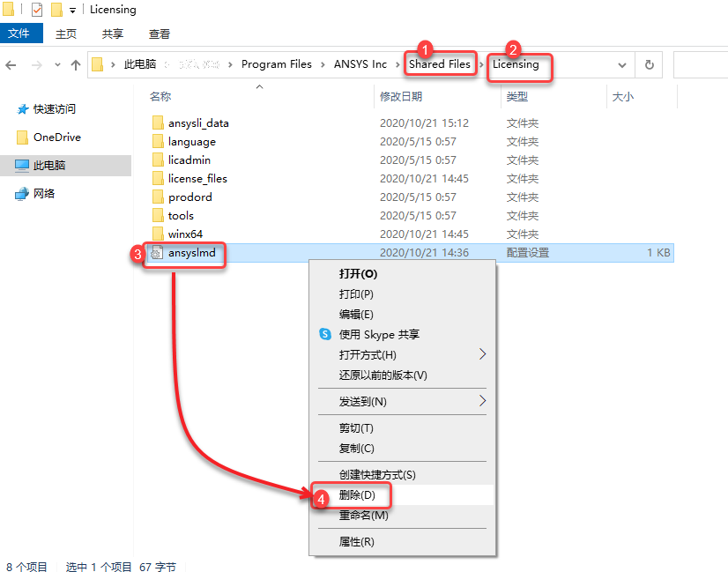
Task: Click the Back navigation arrow
Action: click(x=11, y=65)
